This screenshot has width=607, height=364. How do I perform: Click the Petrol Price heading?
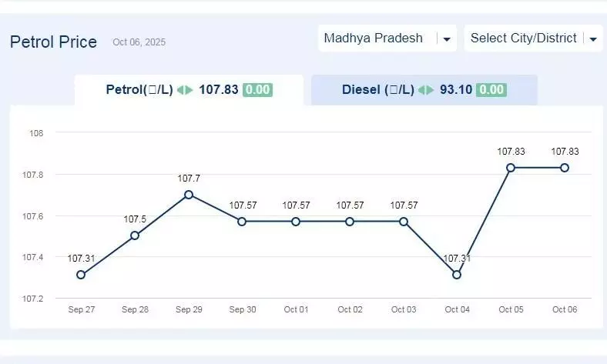53,42
